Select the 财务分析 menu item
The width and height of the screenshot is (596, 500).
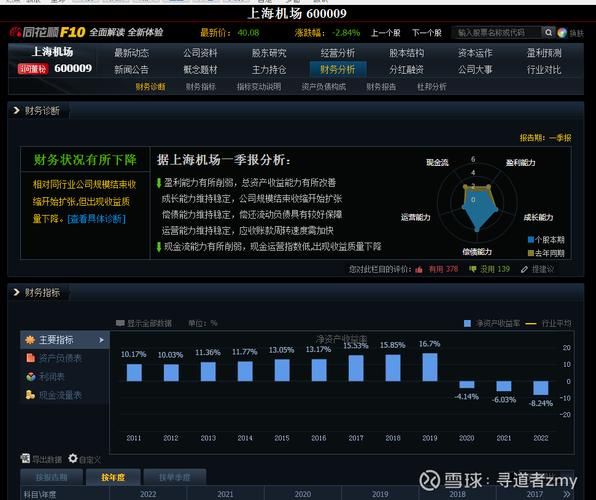[x=338, y=70]
